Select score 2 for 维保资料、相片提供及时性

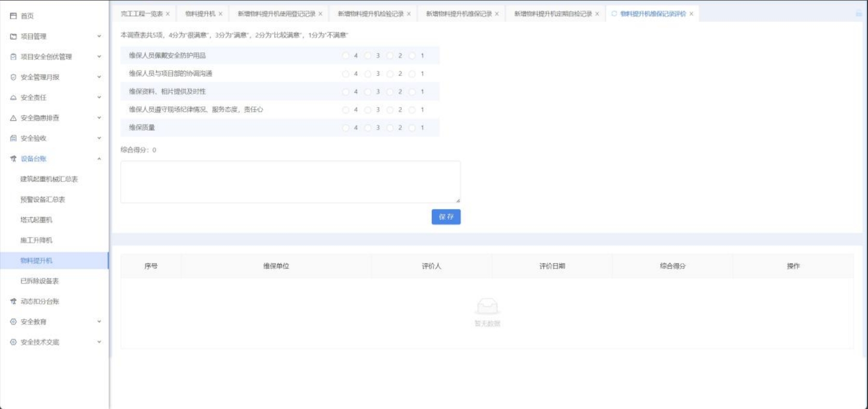[x=390, y=92]
